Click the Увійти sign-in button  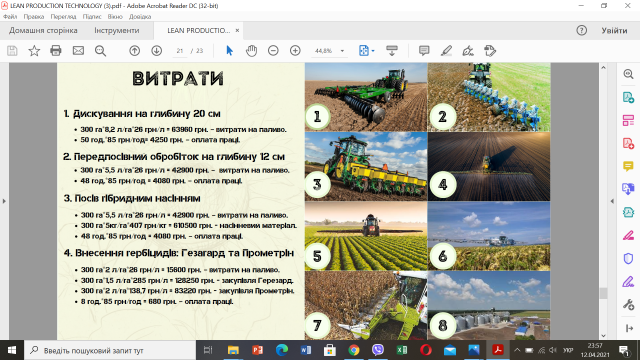click(614, 31)
